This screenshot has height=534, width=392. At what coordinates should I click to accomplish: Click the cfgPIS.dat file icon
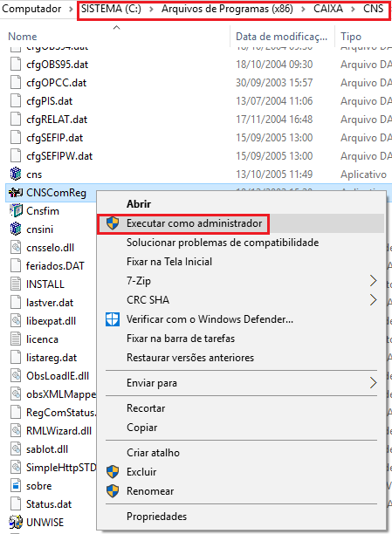pos(16,101)
